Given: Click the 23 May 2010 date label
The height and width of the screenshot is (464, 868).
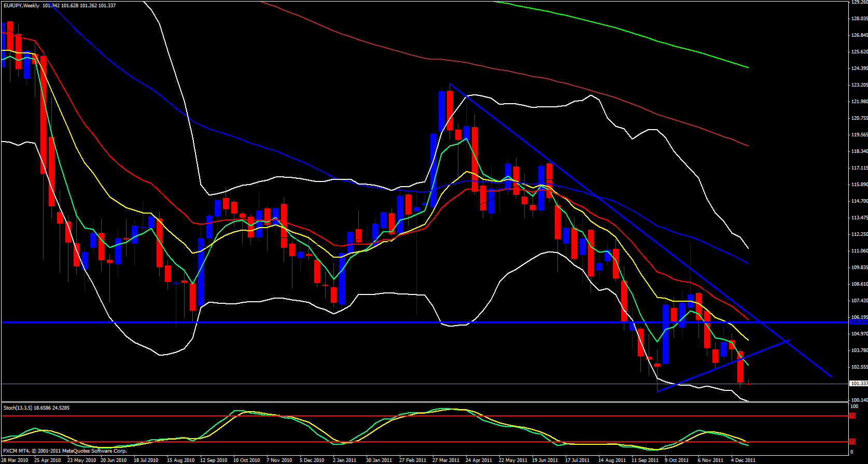Looking at the screenshot, I should 81,460.
